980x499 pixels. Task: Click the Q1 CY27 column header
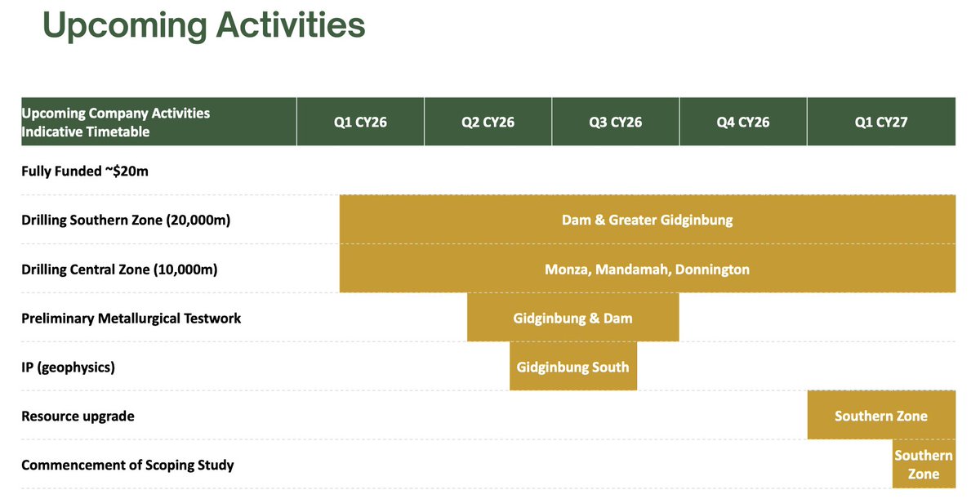pos(881,122)
